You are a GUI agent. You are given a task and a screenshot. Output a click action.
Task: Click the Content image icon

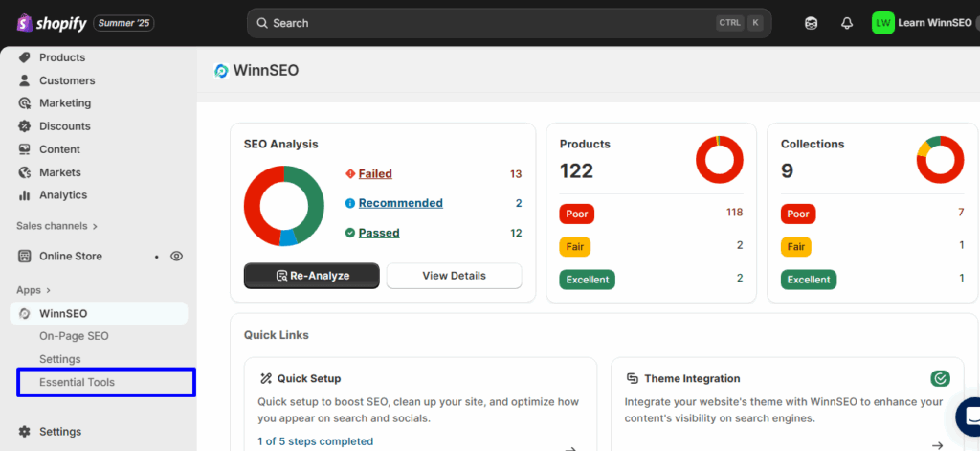click(24, 149)
